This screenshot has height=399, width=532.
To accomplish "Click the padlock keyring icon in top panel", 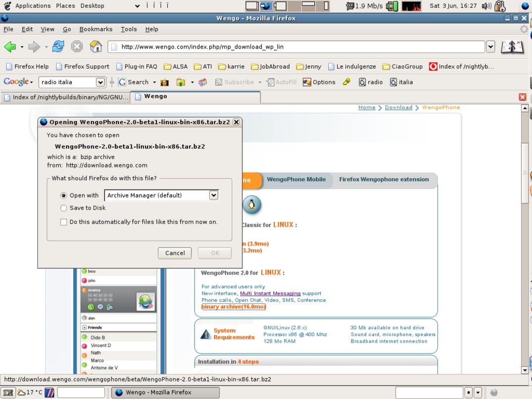I will (x=500, y=6).
